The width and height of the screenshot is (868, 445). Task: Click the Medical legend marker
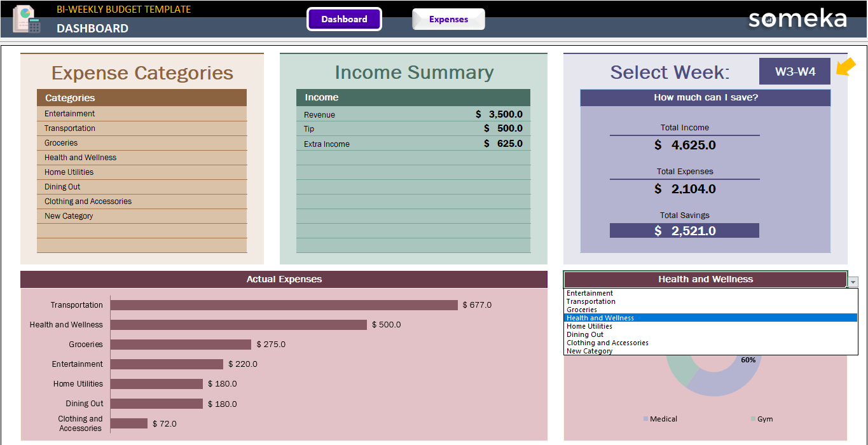[x=646, y=418]
